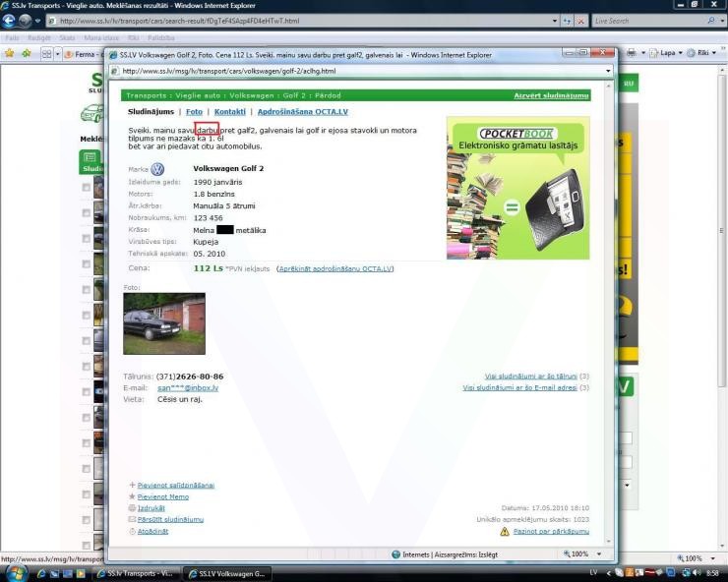Click the plus icon beside Pievienot salīdzināšanai
The width and height of the screenshot is (728, 582).
(132, 485)
